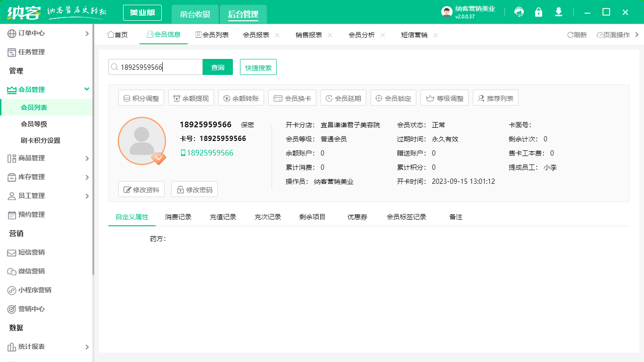Open the customer service headset icon

519,12
